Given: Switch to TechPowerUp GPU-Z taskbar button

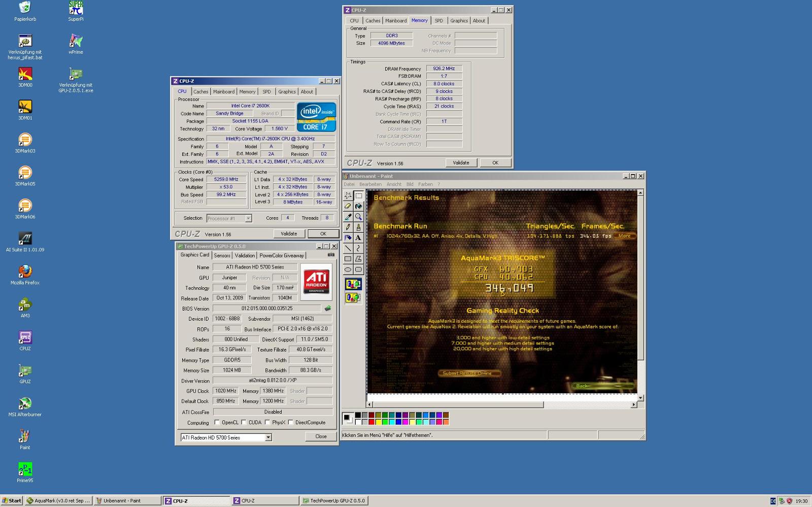Looking at the screenshot, I should [334, 501].
